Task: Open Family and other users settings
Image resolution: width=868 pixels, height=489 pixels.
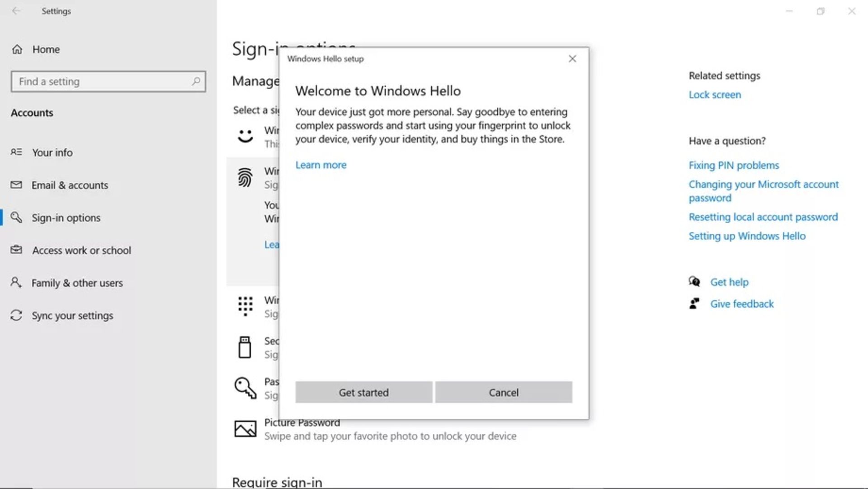Action: (77, 283)
